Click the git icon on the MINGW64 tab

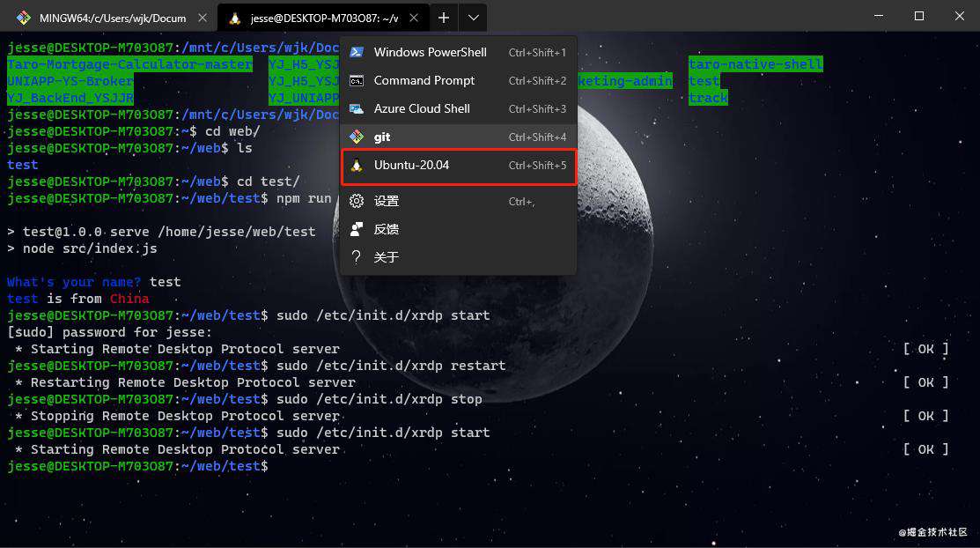pyautogui.click(x=24, y=18)
